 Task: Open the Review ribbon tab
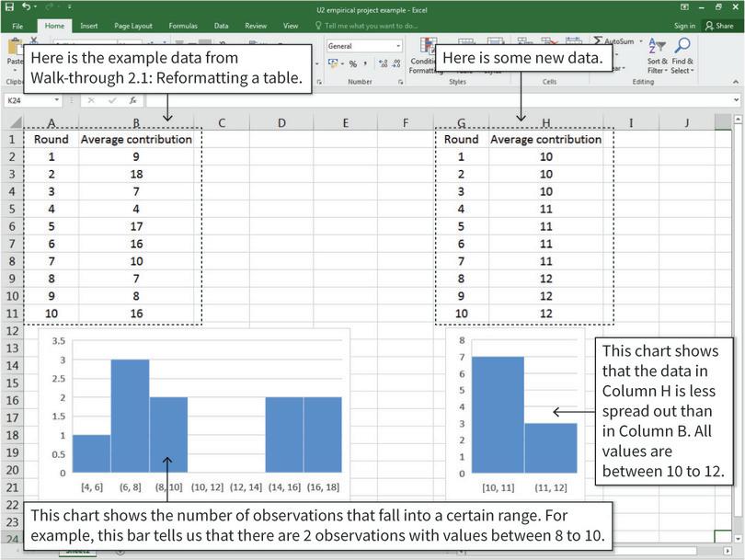pyautogui.click(x=255, y=26)
